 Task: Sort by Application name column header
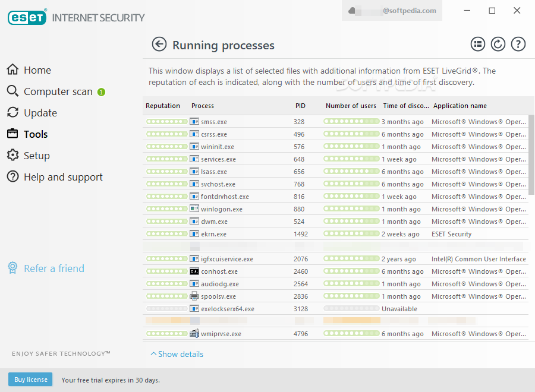tap(460, 106)
